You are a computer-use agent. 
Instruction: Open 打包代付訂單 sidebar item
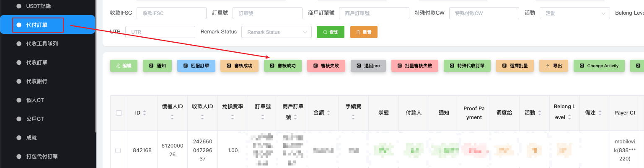click(42, 157)
